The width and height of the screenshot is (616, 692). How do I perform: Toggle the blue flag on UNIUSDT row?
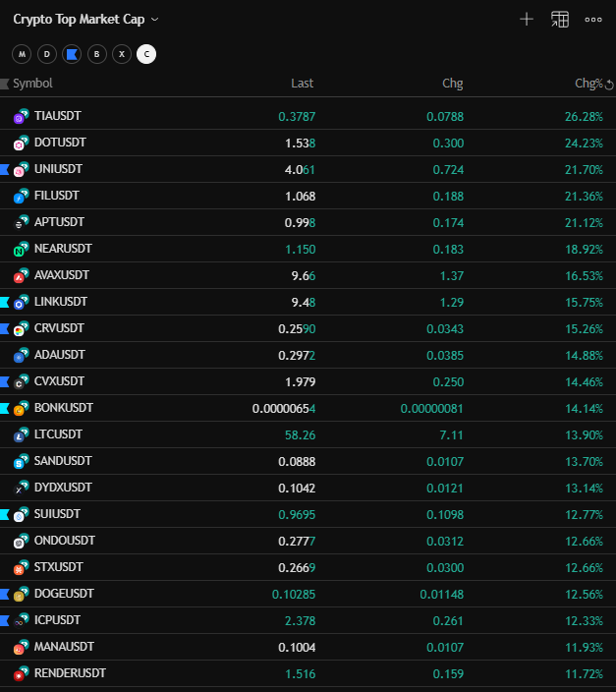(4, 169)
